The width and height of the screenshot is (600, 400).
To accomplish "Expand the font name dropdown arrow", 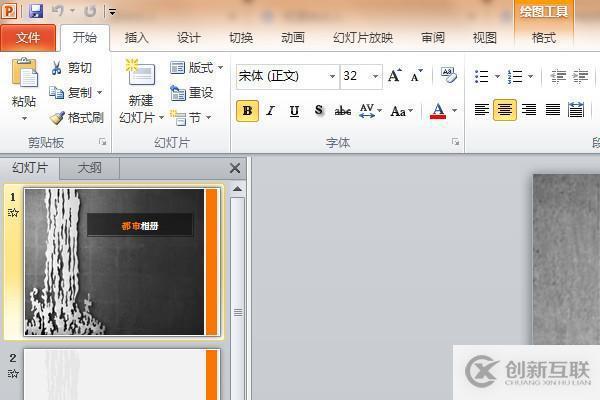I will [x=332, y=76].
